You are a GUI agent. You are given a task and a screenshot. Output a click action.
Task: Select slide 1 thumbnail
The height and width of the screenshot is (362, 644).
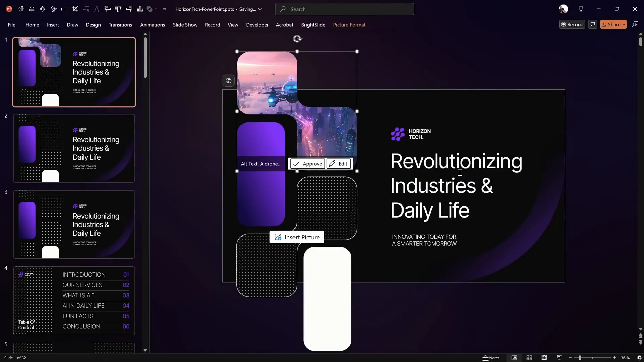[x=74, y=72]
